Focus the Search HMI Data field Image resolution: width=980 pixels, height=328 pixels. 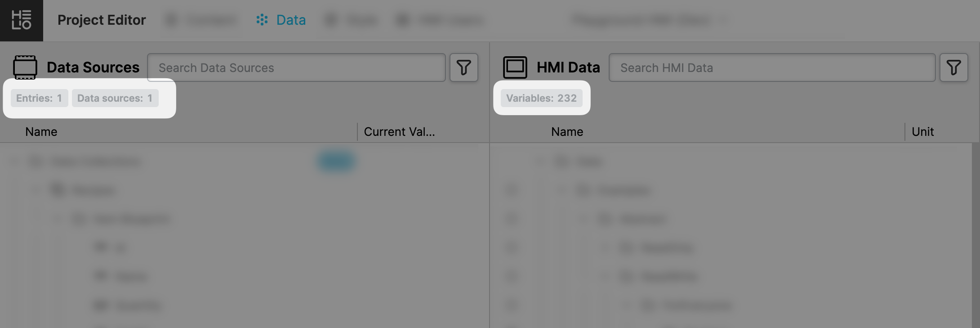point(771,67)
